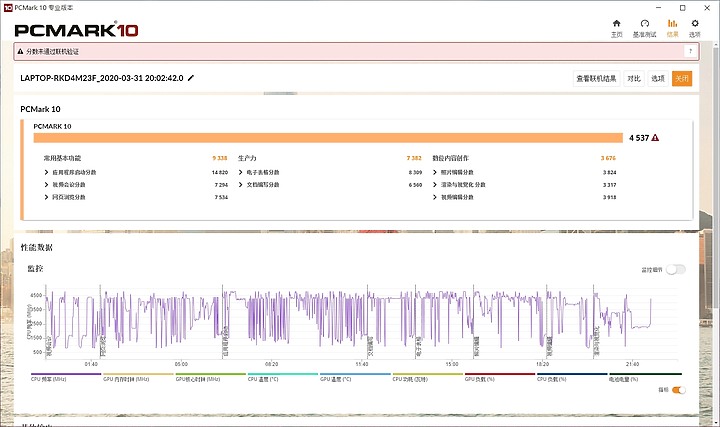This screenshot has height=427, width=720.
Task: Click the 性能数据 (performance data) heading
Action: pyautogui.click(x=37, y=247)
